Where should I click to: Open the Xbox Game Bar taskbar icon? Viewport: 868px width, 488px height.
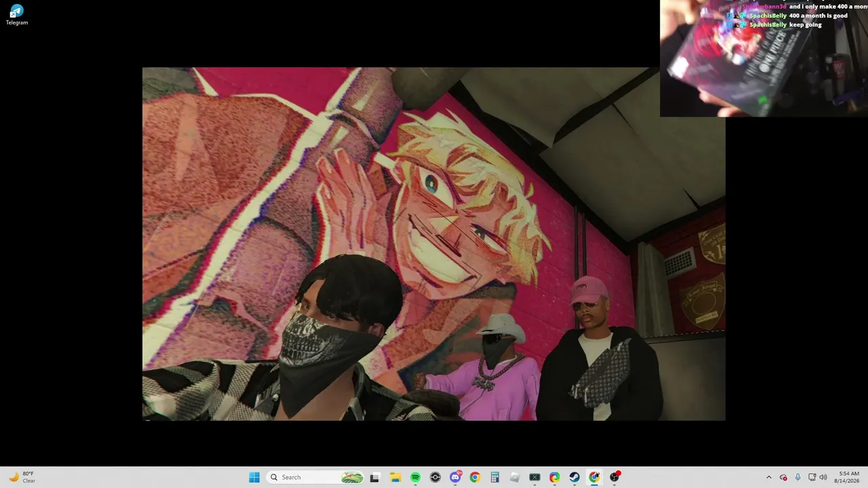[x=534, y=477]
